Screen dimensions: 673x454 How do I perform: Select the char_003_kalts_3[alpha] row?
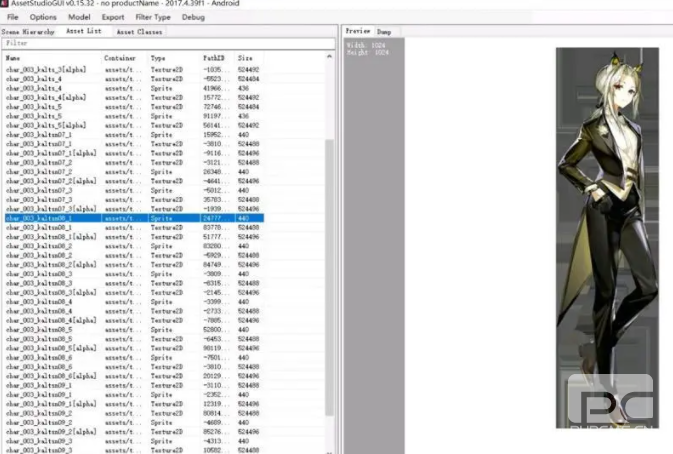click(x=134, y=70)
